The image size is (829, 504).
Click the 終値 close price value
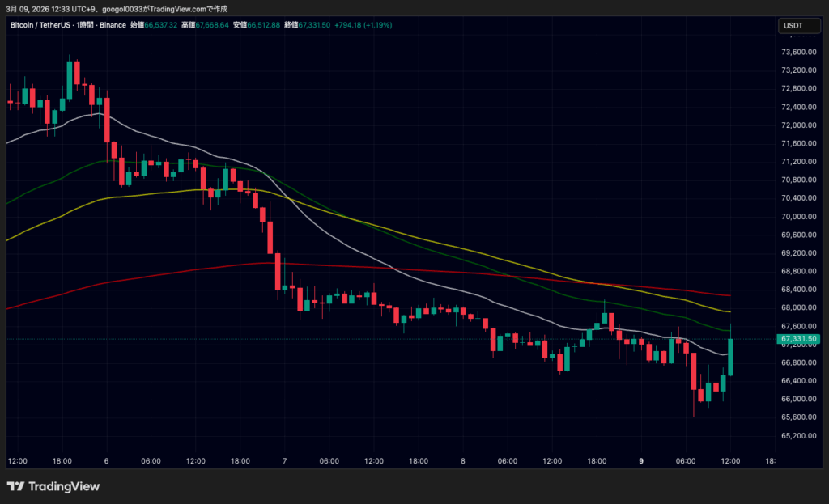coord(314,25)
